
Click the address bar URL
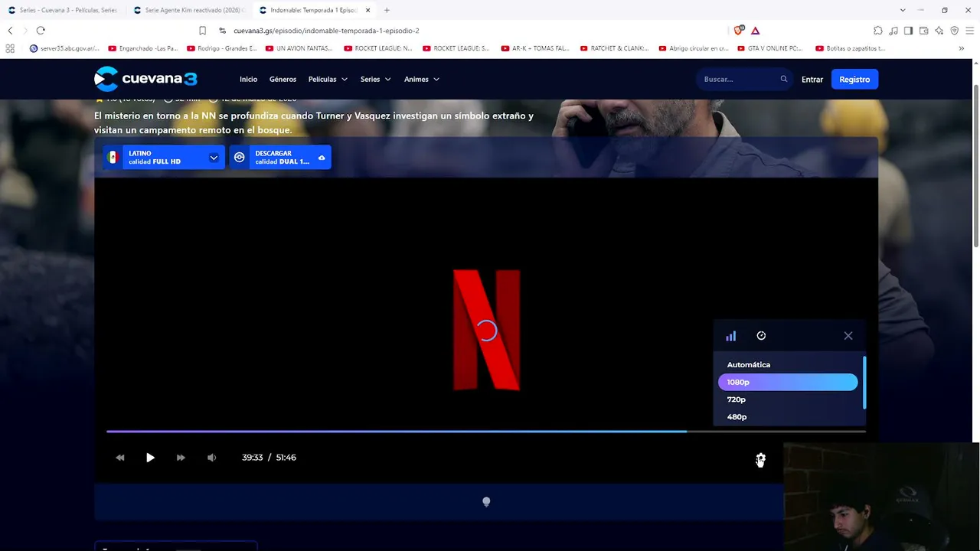[326, 31]
